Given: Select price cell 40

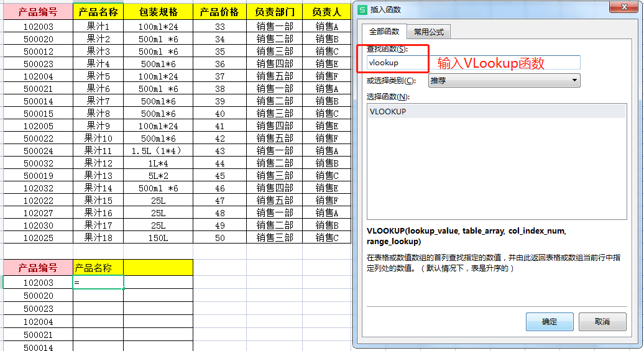Looking at the screenshot, I should (219, 113).
